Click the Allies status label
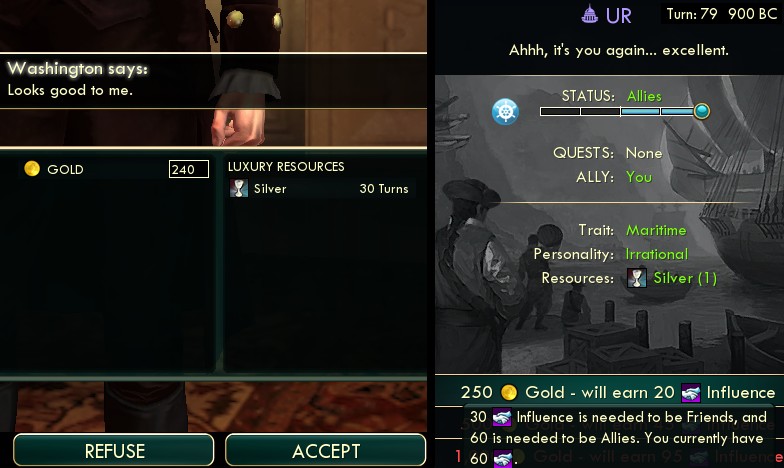This screenshot has width=784, height=468. pos(644,96)
